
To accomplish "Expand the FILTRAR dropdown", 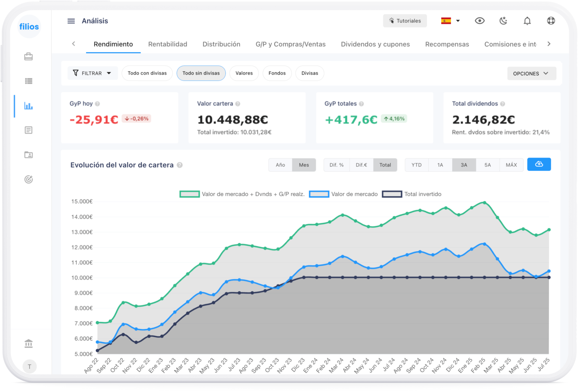I will [92, 73].
